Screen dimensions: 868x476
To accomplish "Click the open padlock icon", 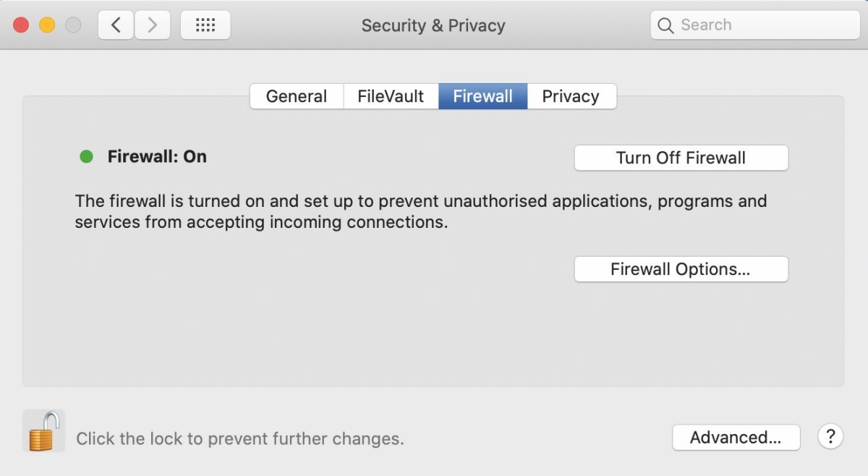I will (43, 431).
